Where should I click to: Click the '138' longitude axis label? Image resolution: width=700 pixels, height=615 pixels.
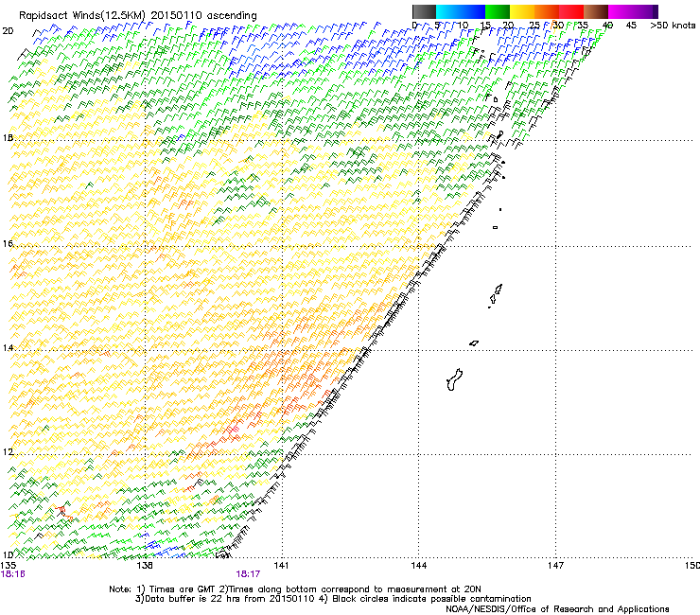[145, 566]
